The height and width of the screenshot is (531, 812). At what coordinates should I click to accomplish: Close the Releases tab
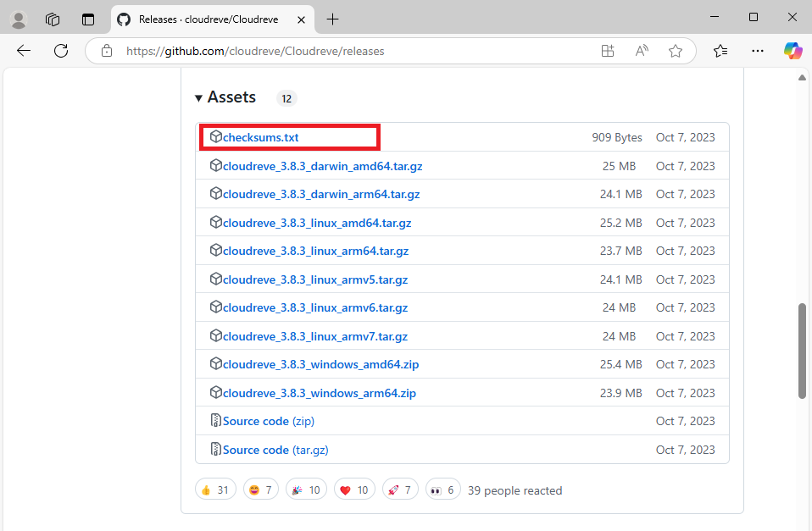[301, 19]
